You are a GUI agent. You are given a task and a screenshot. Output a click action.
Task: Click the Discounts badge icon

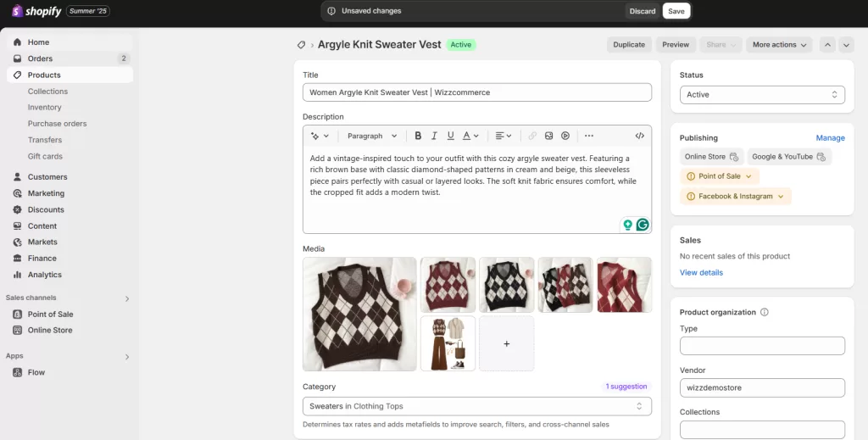pyautogui.click(x=17, y=209)
